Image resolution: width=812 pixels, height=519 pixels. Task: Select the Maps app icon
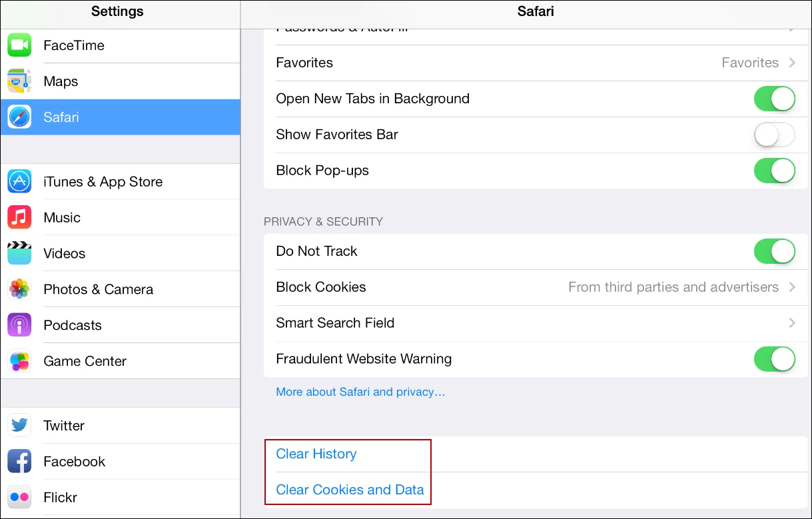point(19,81)
